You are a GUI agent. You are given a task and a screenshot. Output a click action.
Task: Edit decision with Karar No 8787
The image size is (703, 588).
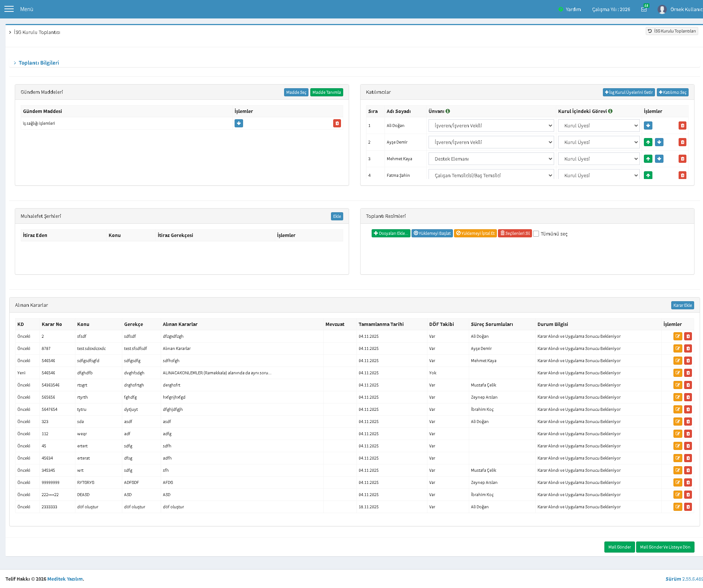(x=678, y=348)
